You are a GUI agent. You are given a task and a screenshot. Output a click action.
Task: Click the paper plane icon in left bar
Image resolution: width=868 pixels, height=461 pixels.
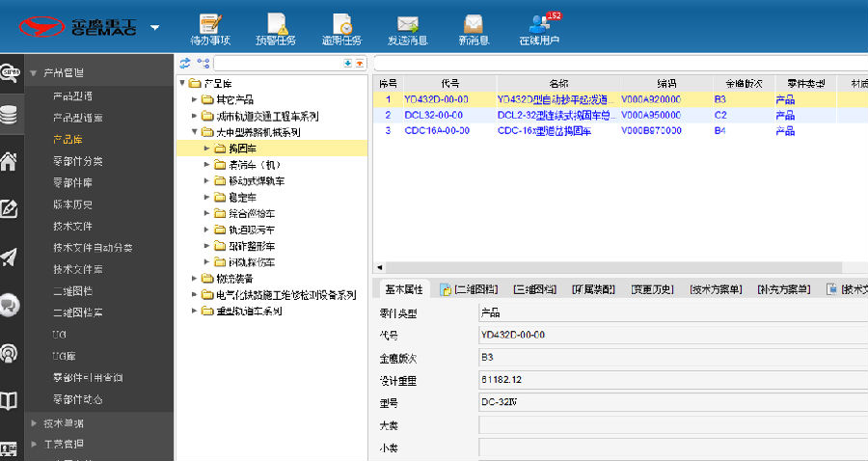click(x=9, y=258)
